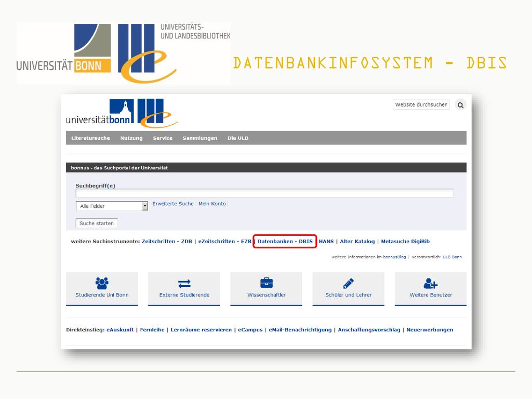Screen dimensions: 532x399
Task: Go to eCampus
Action: coord(250,329)
